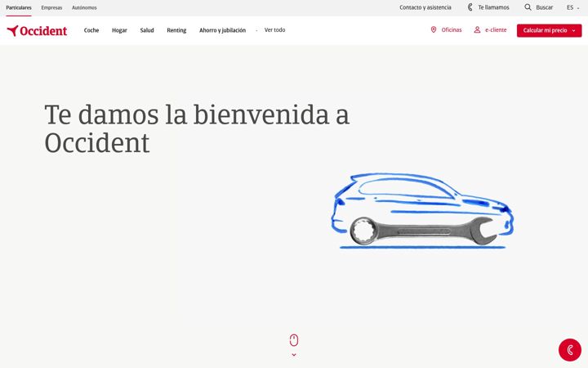This screenshot has height=368, width=588.
Task: Open the e-cliente login link
Action: [x=496, y=29]
